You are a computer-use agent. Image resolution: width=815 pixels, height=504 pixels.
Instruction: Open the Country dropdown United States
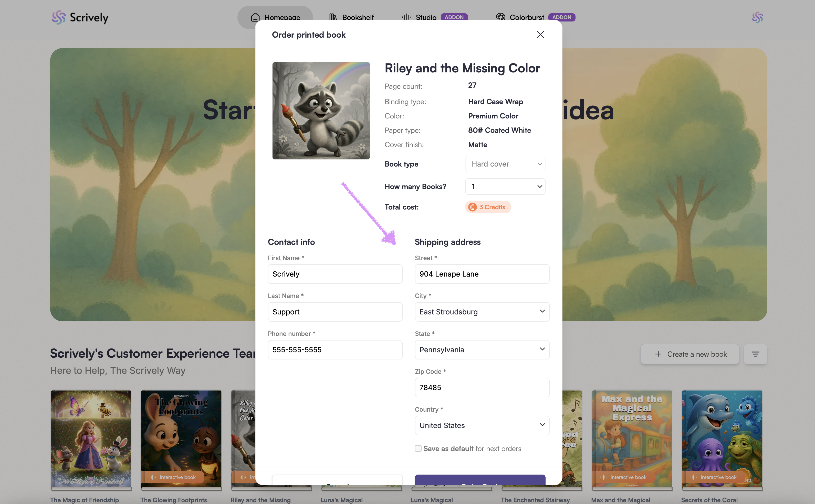482,425
